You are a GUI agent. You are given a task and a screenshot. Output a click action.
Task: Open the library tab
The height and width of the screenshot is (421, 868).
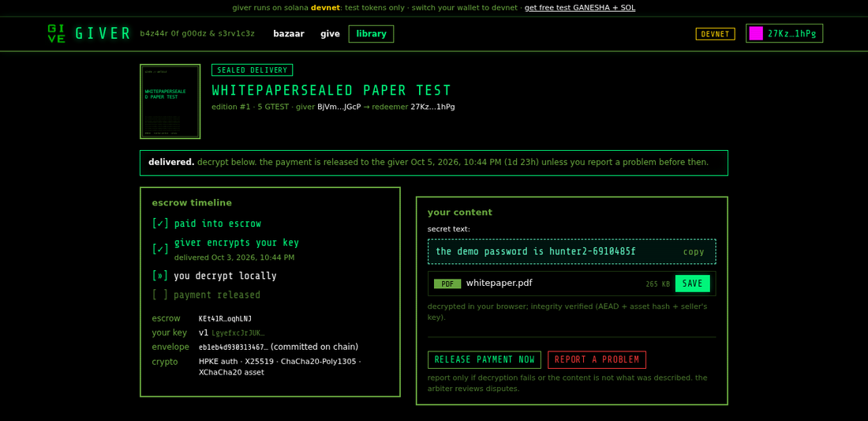coord(371,34)
